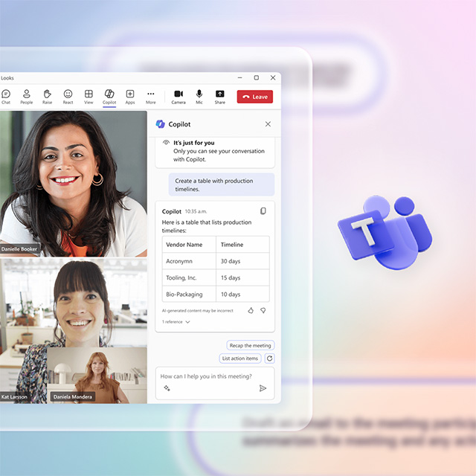Viewport: 476px width, 476px height.
Task: Turn the Camera off
Action: click(x=178, y=96)
